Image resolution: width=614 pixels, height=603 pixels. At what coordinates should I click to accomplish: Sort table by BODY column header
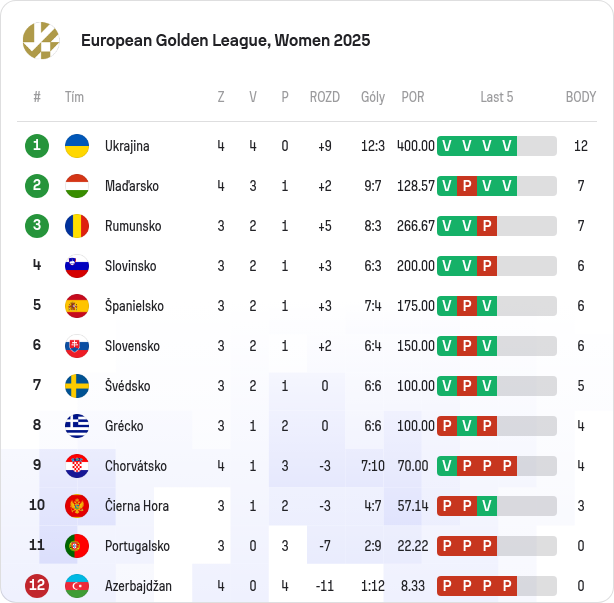[x=581, y=97]
